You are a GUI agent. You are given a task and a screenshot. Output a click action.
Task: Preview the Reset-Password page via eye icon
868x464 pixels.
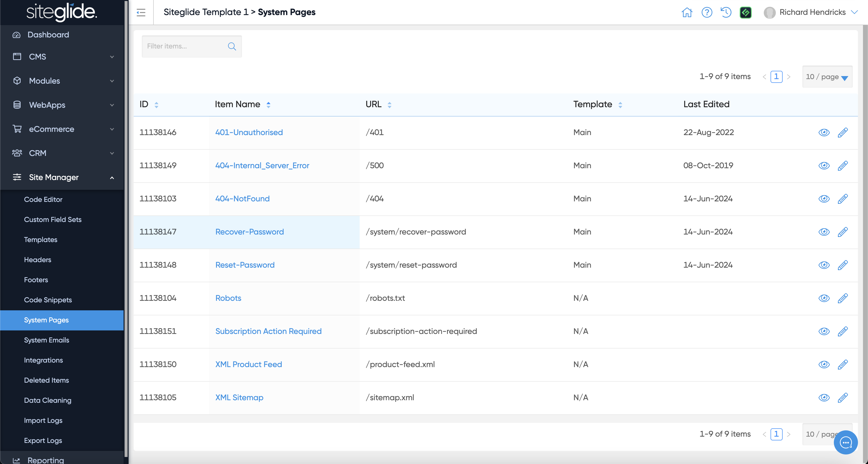(x=824, y=265)
